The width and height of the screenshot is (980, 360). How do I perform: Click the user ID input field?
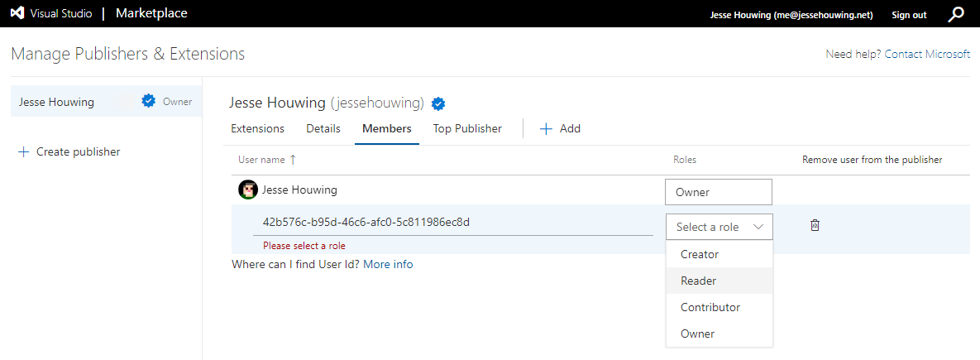tap(453, 223)
